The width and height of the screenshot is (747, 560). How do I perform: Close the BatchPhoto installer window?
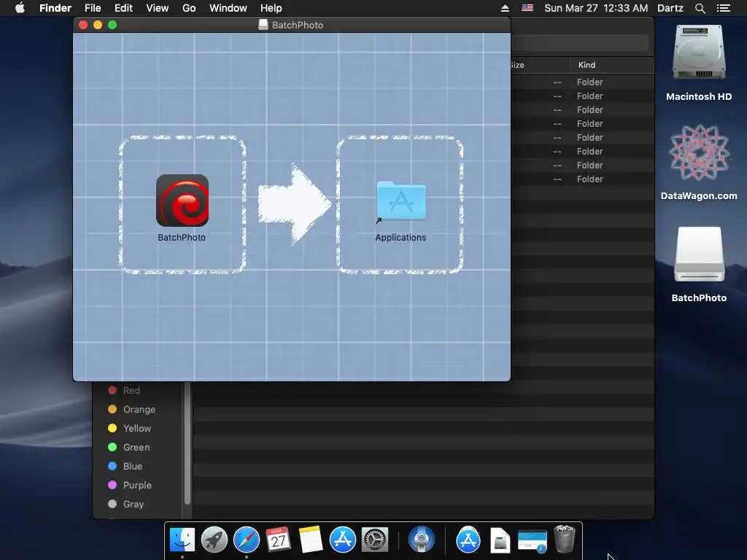[x=83, y=25]
